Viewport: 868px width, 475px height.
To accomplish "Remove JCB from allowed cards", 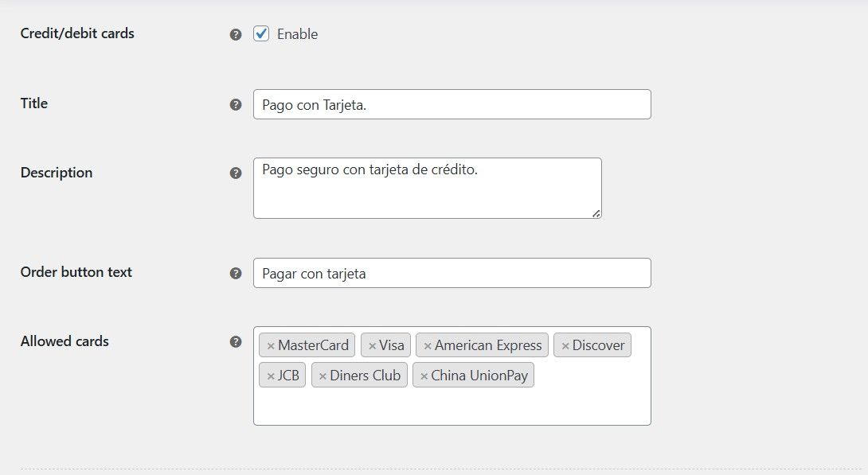I will (x=271, y=376).
